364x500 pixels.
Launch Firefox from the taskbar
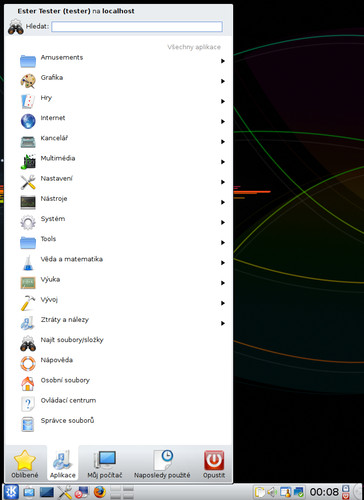coord(99,492)
